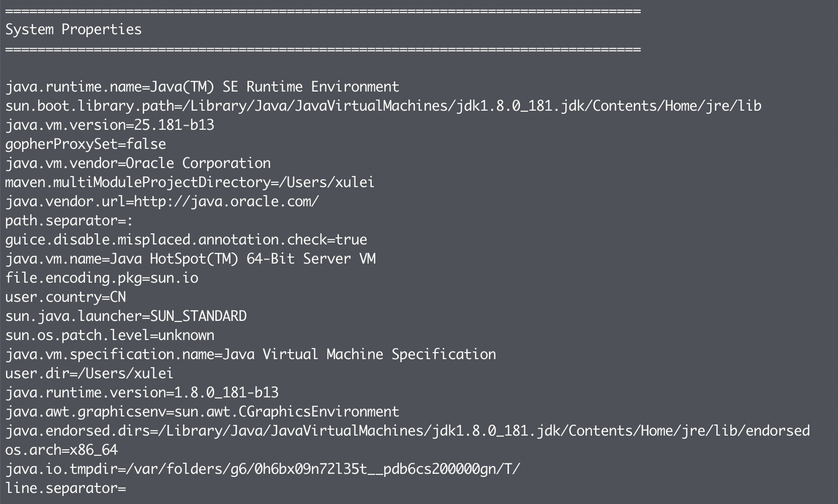
Task: Click the file.encoding.pkg=sun.io line
Action: click(102, 278)
